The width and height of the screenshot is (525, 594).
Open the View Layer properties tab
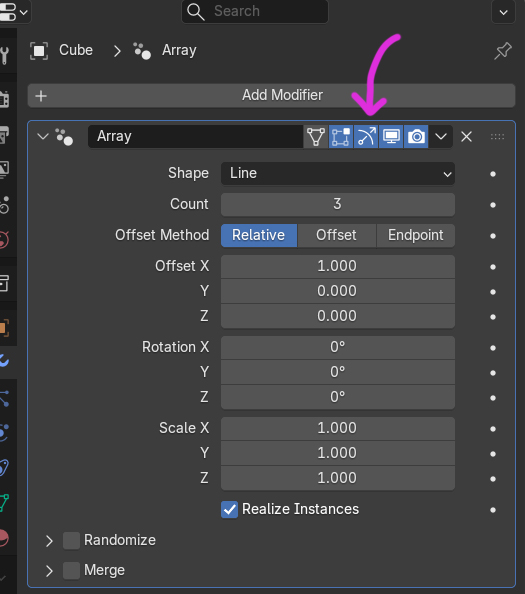(x=5, y=169)
